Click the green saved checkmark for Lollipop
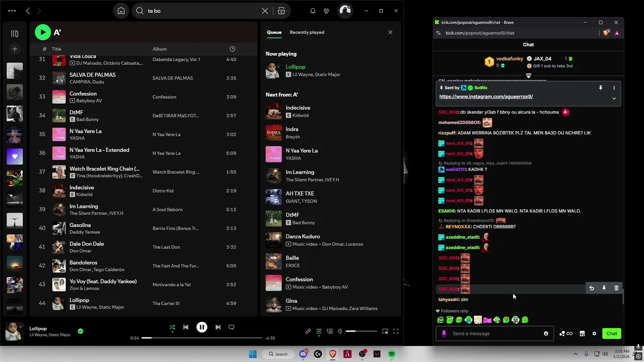The image size is (644, 362). [80, 331]
